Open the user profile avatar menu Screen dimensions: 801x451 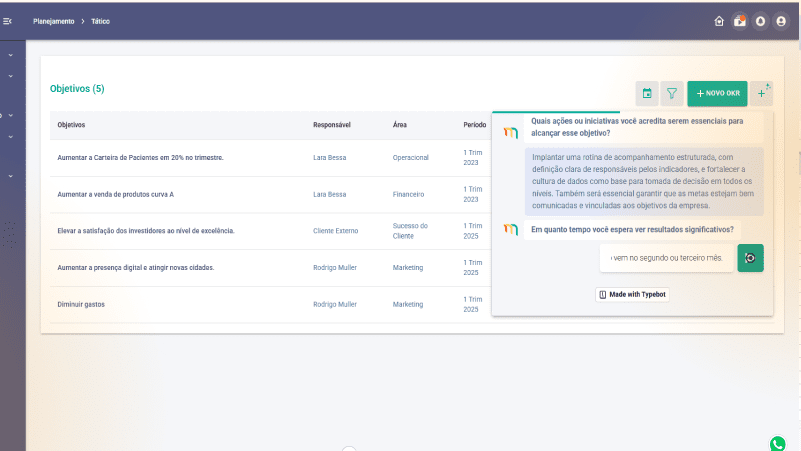[x=781, y=21]
